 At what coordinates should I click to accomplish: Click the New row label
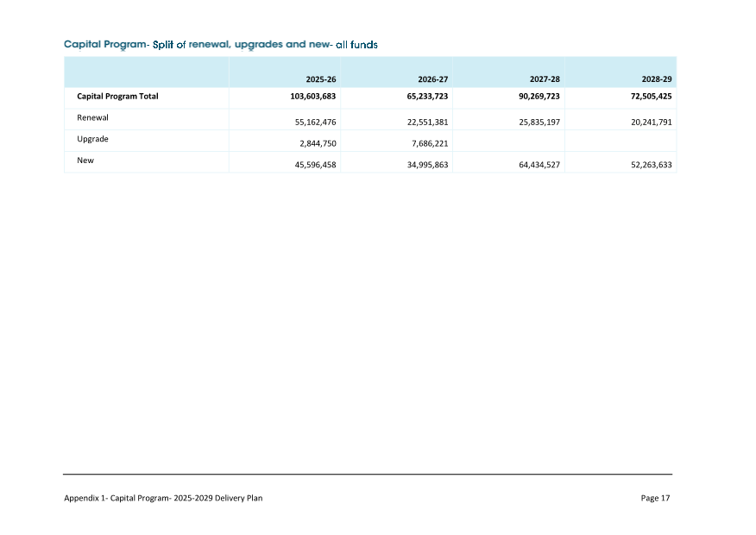coord(85,160)
